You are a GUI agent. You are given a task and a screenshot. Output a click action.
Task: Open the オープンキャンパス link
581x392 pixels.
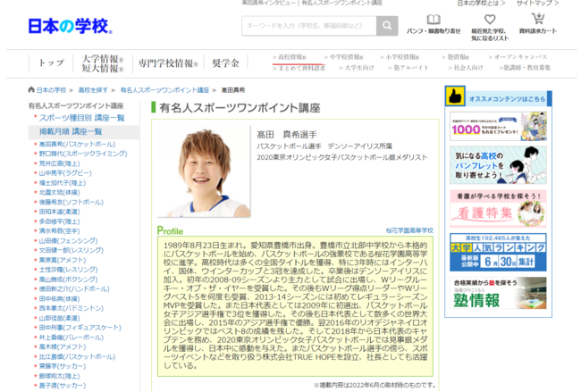518,57
